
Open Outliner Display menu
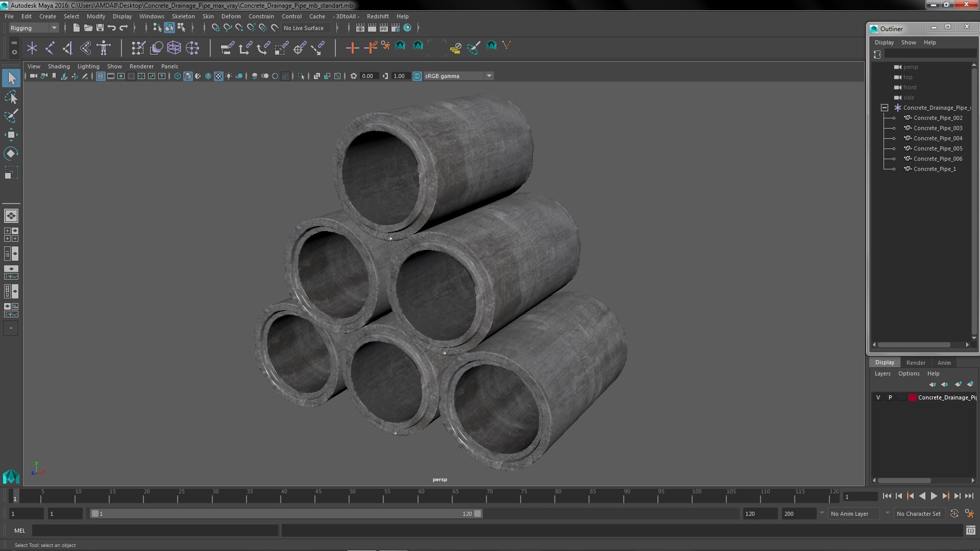tap(884, 42)
